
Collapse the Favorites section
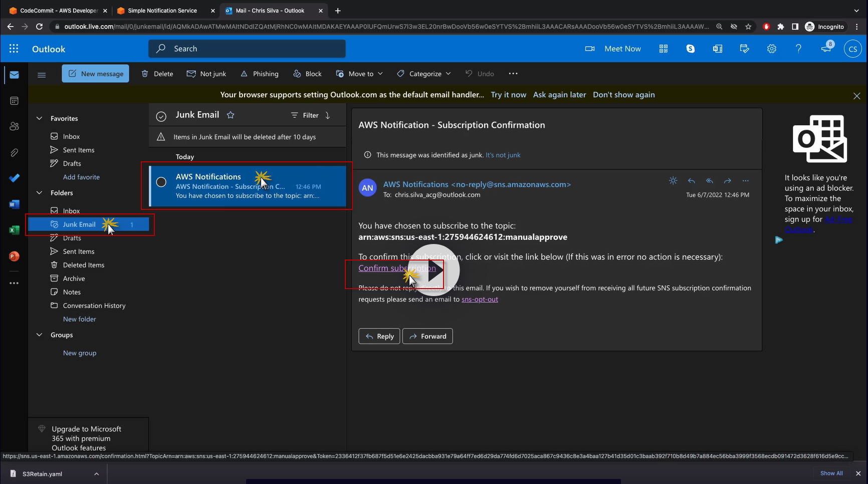tap(39, 118)
